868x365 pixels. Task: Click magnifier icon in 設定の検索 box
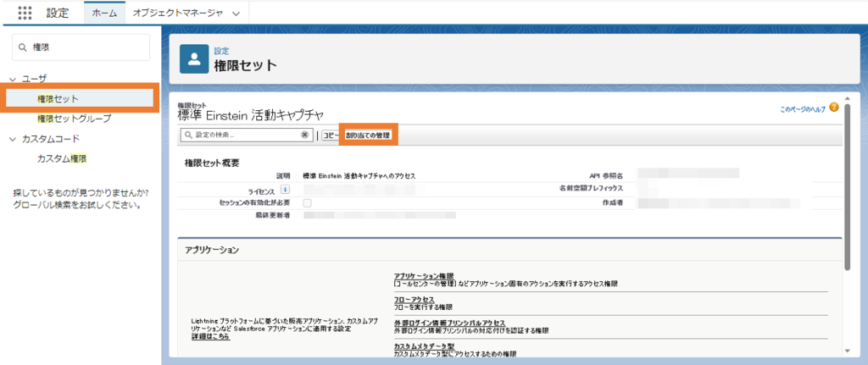(x=189, y=135)
